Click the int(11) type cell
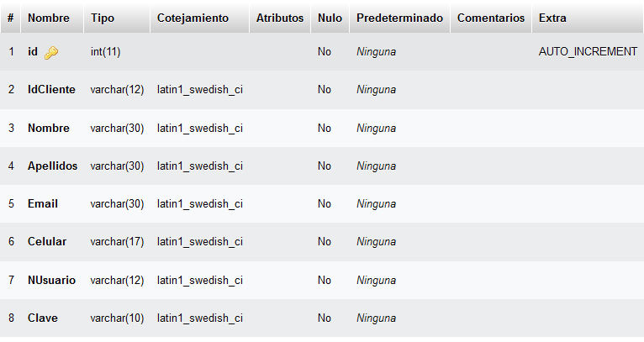 click(x=106, y=52)
